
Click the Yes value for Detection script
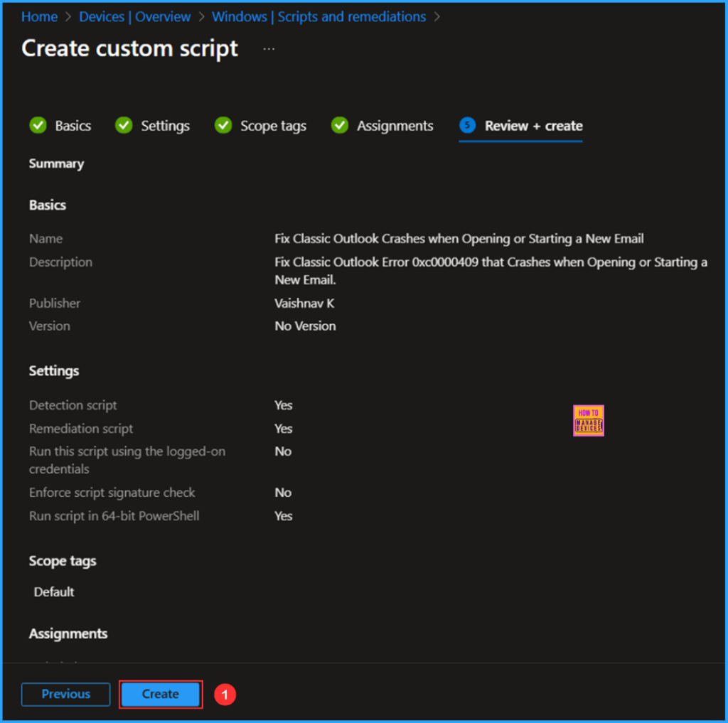click(x=283, y=405)
